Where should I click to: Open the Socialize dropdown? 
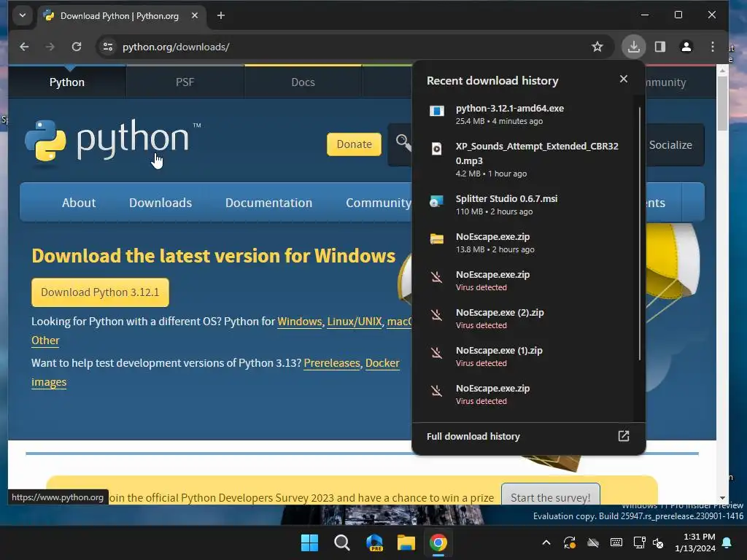click(x=670, y=145)
